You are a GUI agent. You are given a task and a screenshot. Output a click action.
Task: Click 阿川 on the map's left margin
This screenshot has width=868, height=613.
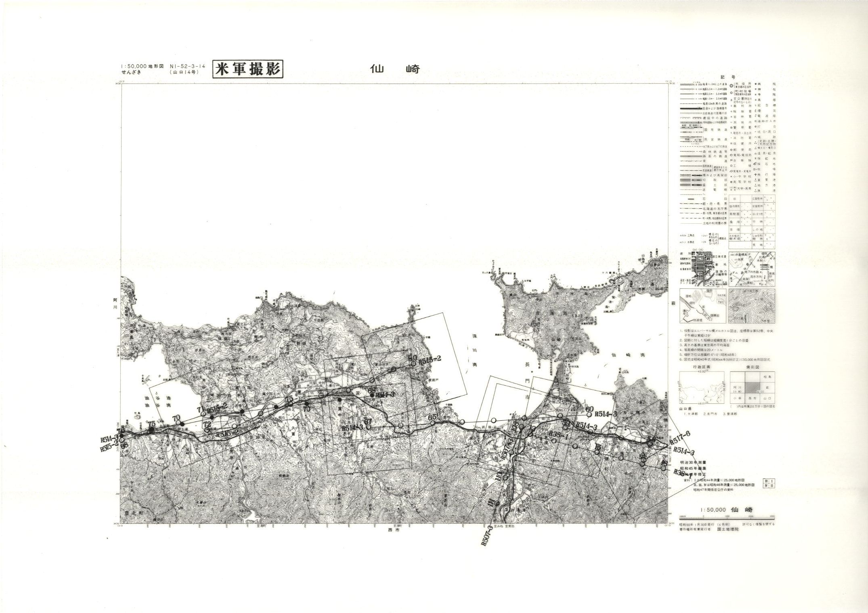tap(115, 304)
